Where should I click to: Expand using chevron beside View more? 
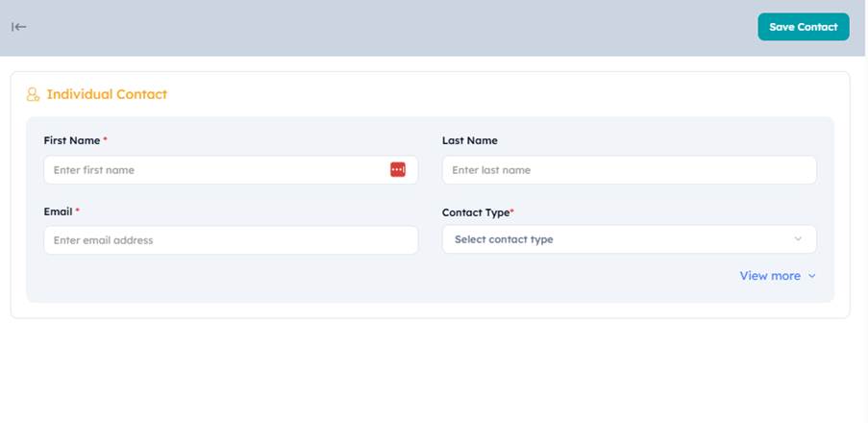click(811, 276)
